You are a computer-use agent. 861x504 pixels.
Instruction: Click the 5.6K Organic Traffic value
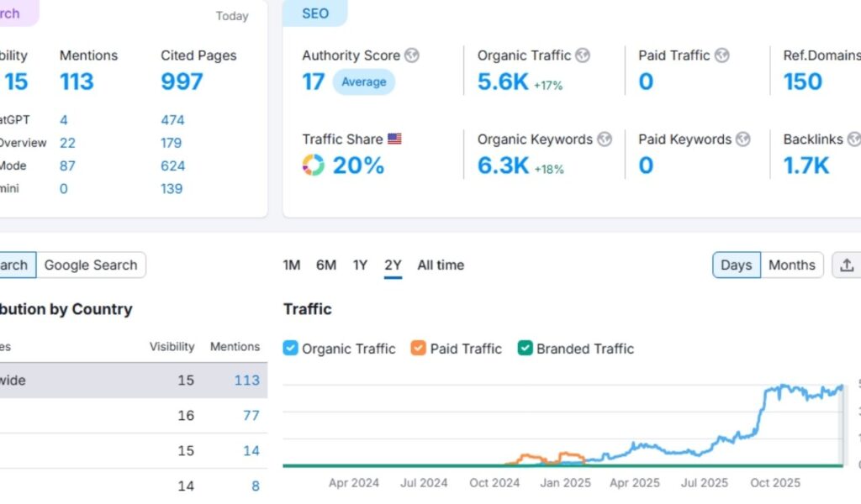[x=503, y=81]
